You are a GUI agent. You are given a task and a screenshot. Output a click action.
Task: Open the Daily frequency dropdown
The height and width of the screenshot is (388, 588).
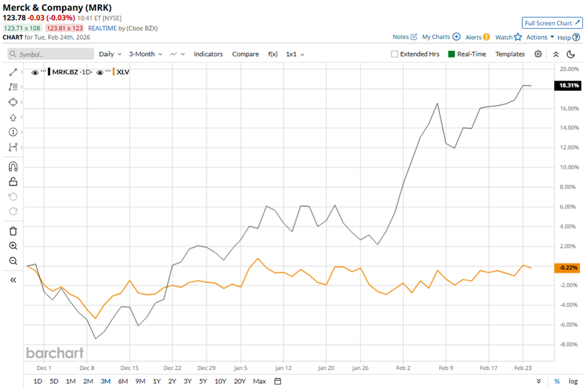tap(110, 54)
